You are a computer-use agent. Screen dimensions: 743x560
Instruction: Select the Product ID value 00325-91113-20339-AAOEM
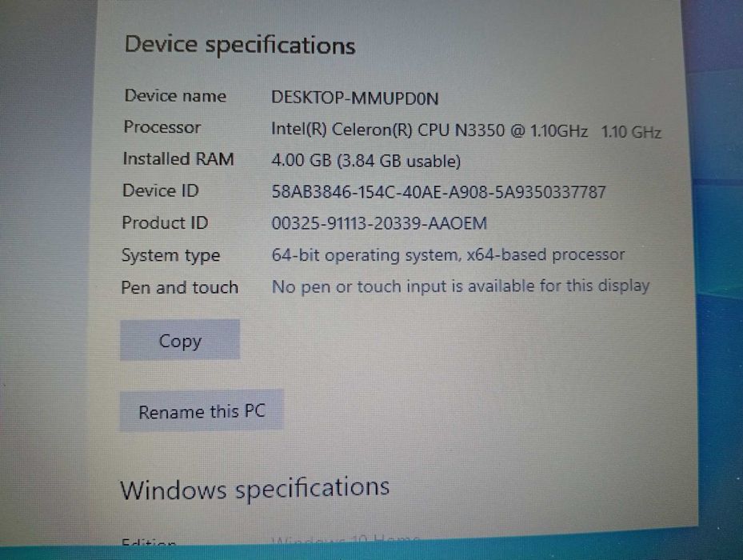tap(379, 223)
